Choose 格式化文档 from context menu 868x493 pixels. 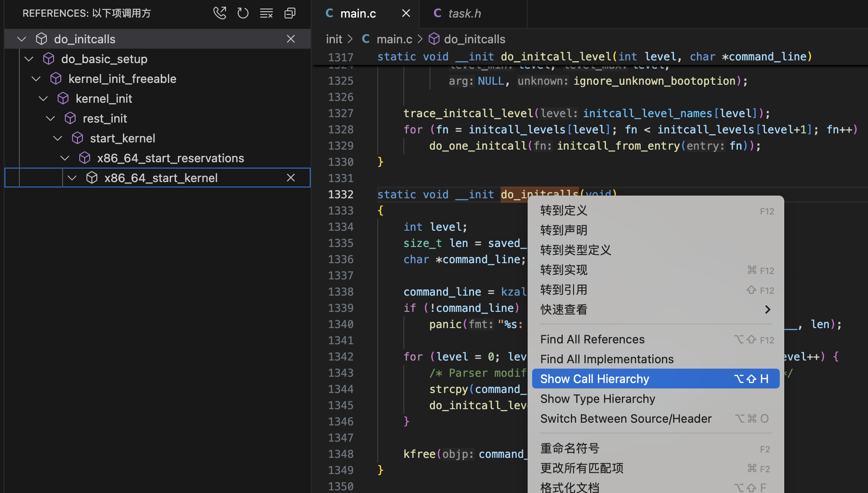(656, 487)
